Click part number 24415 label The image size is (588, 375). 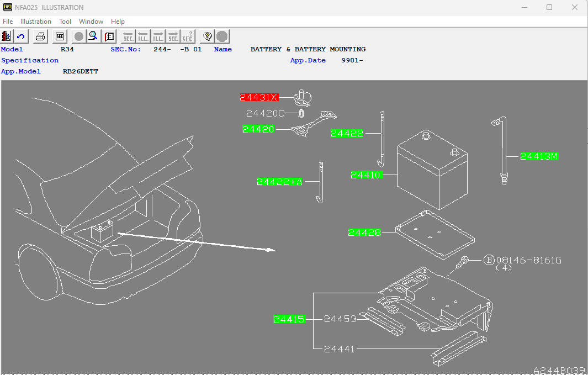point(289,319)
